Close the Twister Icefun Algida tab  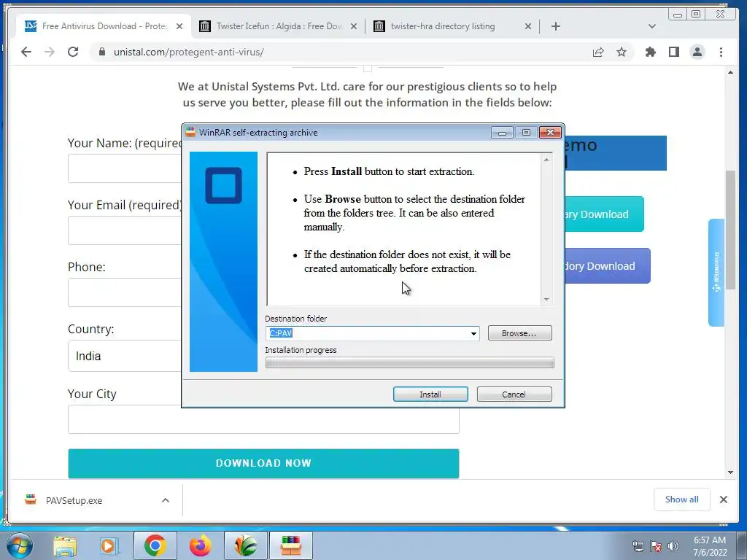[354, 27]
